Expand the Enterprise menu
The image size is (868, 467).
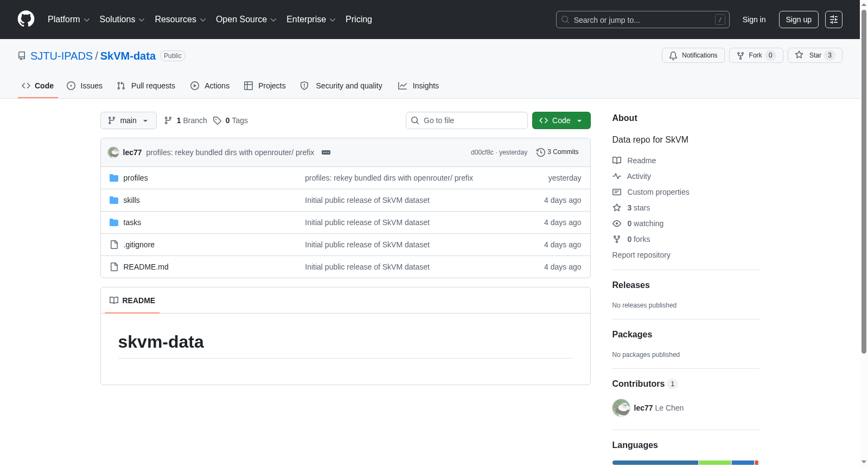click(311, 20)
